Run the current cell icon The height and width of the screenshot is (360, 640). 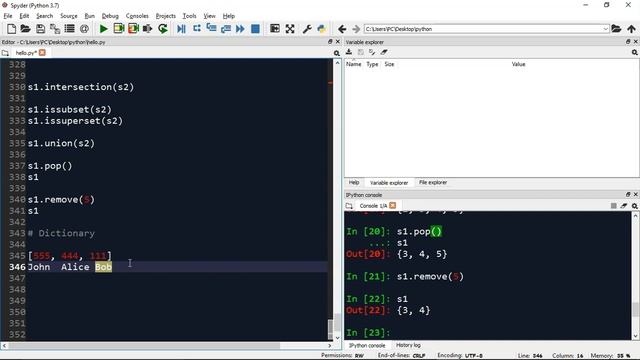point(118,29)
